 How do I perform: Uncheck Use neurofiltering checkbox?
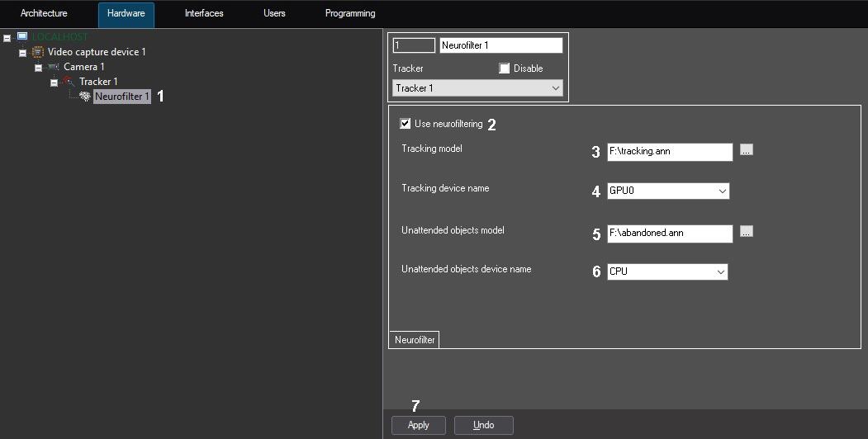pos(406,124)
